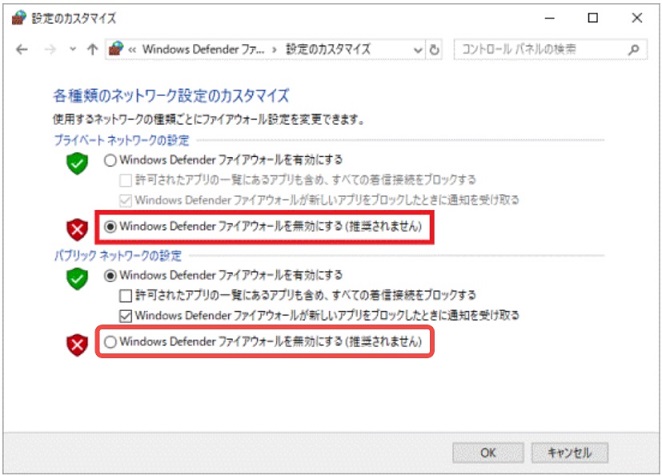Click red shield in public network section
Screen dimensions: 662x476
(x=77, y=345)
